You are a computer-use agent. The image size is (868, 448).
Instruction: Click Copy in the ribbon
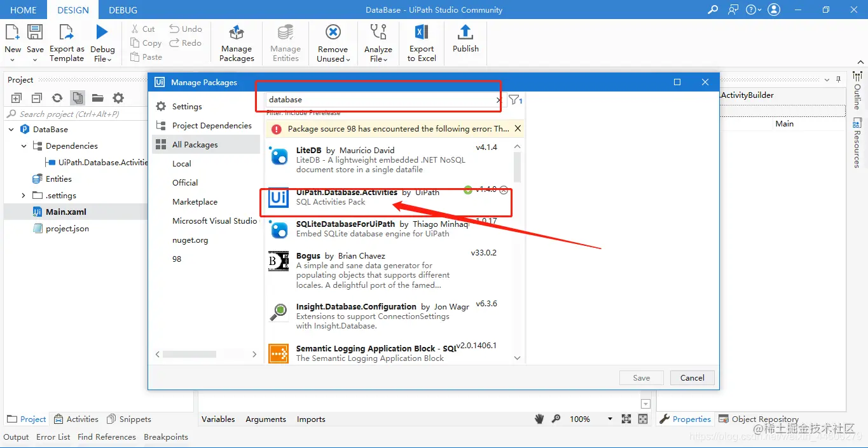pos(146,43)
